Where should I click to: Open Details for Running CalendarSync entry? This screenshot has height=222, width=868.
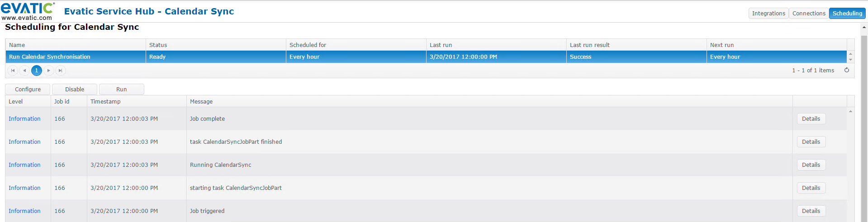tap(811, 165)
